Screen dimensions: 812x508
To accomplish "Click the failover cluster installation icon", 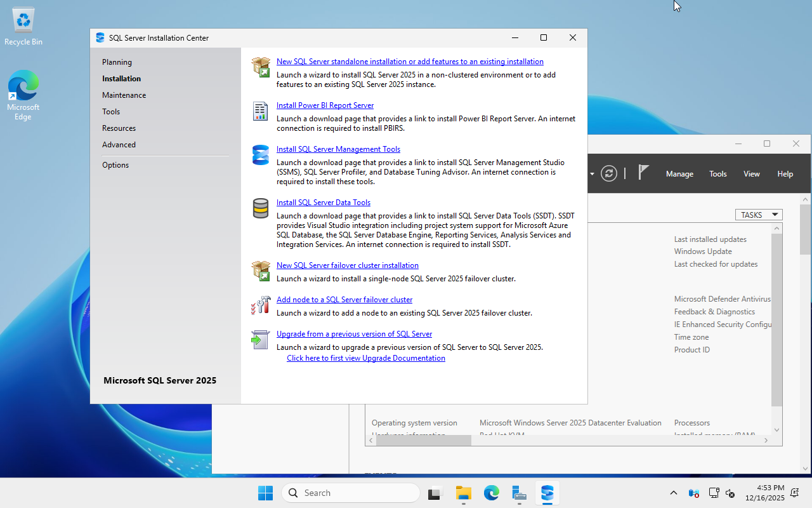I will tap(261, 271).
